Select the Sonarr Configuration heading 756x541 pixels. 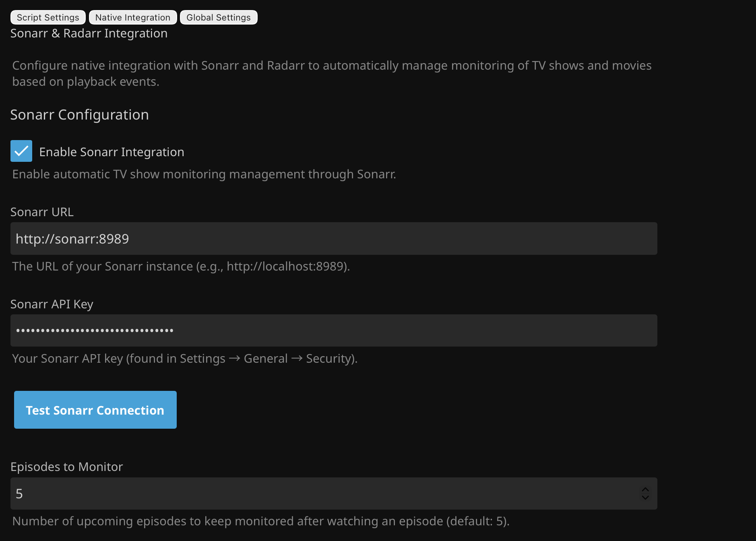79,115
